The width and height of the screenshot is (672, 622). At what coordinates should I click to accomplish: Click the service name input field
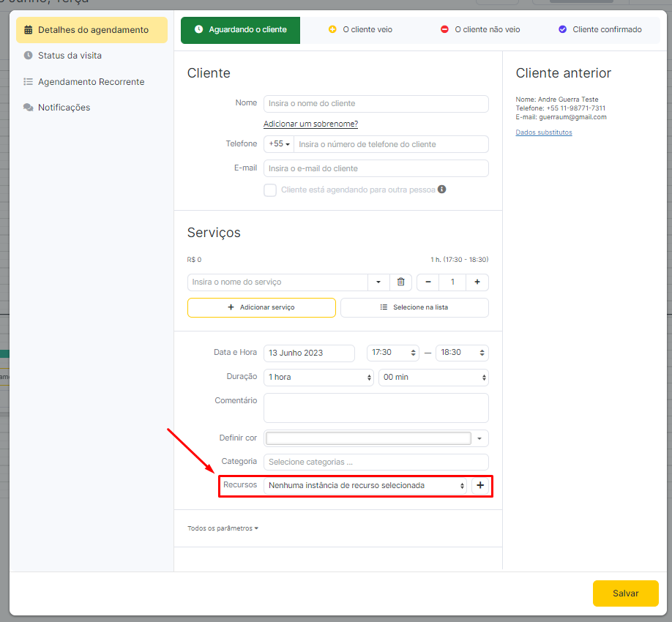click(x=277, y=282)
